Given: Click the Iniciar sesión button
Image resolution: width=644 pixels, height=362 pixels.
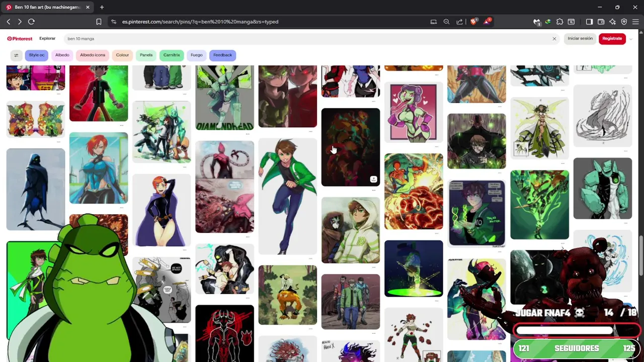Looking at the screenshot, I should tap(580, 39).
